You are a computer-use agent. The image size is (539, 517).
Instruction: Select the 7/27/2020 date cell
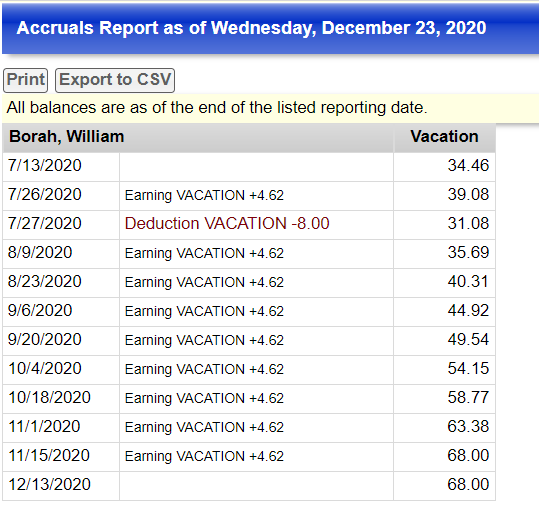click(x=61, y=225)
